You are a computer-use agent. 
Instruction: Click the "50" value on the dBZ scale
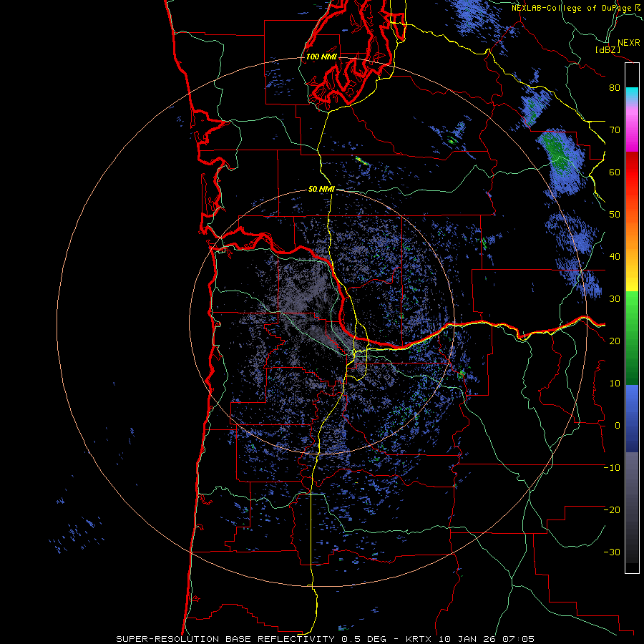click(615, 215)
